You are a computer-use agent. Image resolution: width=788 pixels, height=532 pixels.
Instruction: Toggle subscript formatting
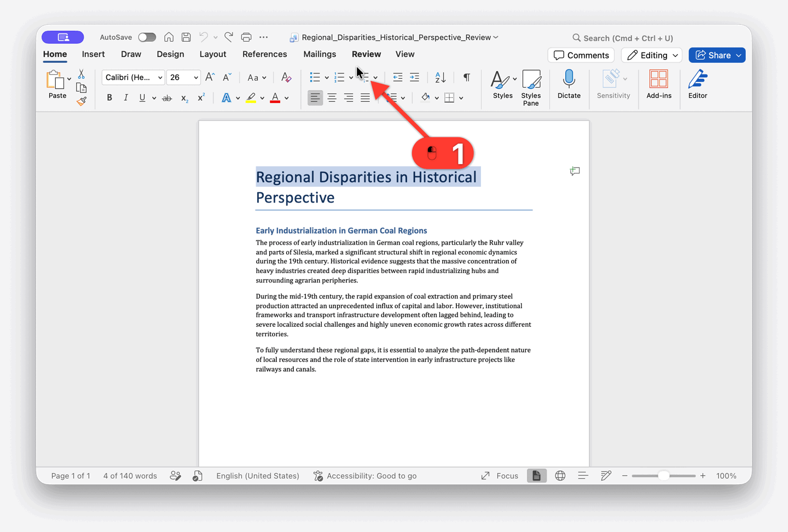tap(184, 98)
